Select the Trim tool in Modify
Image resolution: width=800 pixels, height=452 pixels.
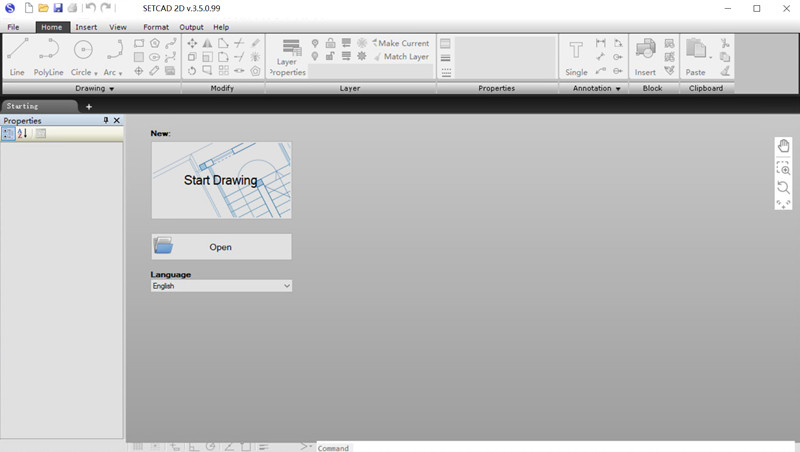[x=239, y=43]
